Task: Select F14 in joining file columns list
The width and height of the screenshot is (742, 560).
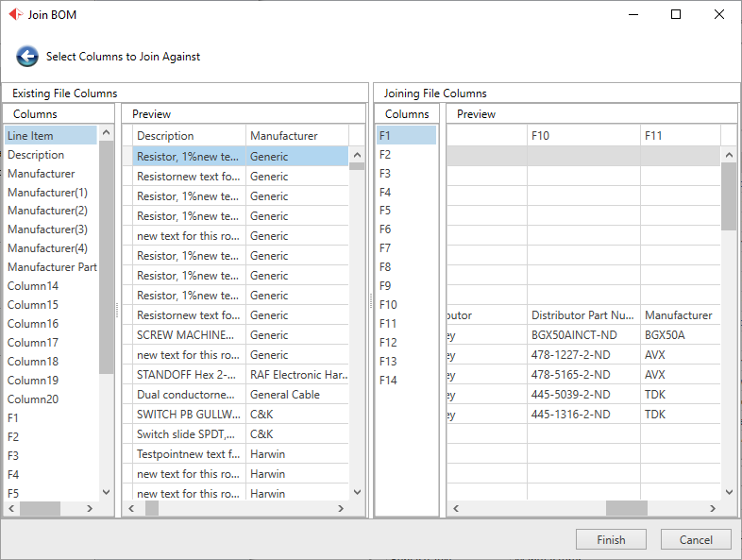Action: click(388, 381)
